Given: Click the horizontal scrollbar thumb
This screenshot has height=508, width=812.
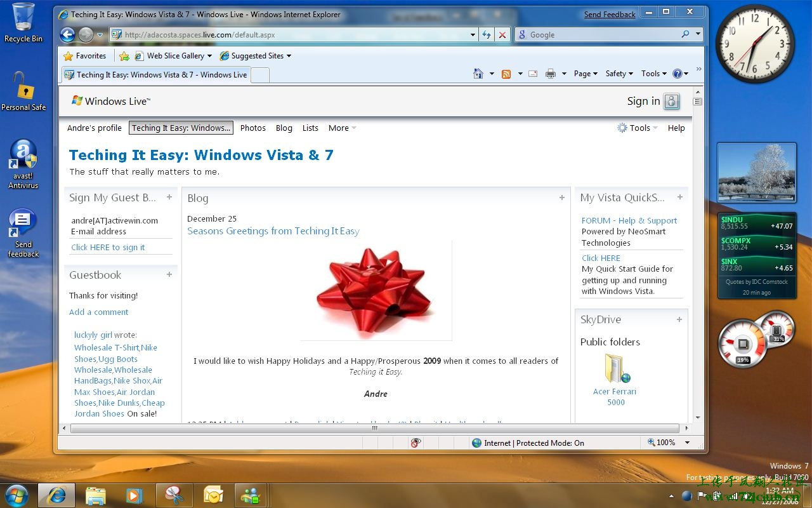Looking at the screenshot, I should pyautogui.click(x=374, y=429).
